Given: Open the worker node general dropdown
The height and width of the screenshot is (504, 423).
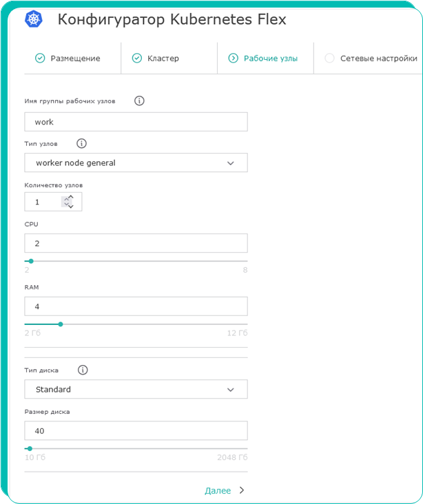Looking at the screenshot, I should [136, 163].
